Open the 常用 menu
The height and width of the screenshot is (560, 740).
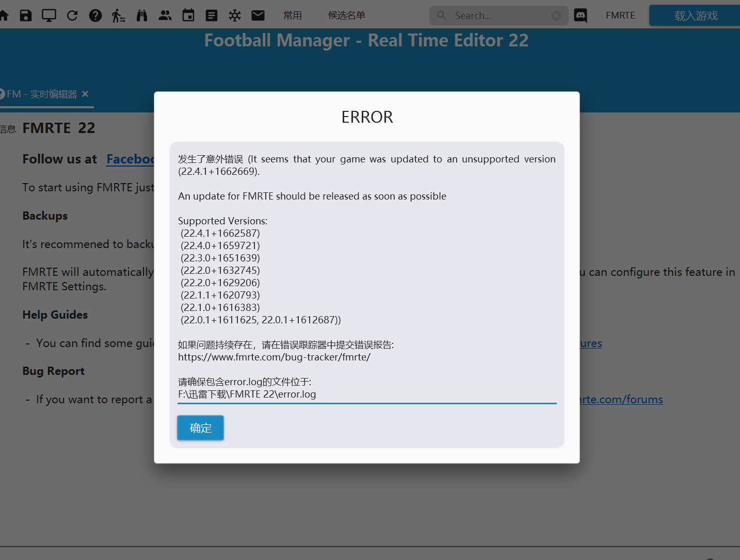click(x=293, y=15)
